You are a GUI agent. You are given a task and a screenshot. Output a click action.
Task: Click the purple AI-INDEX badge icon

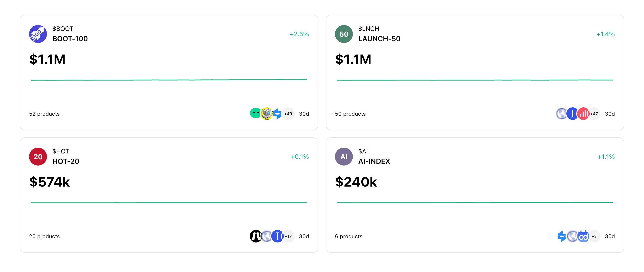pyautogui.click(x=344, y=157)
